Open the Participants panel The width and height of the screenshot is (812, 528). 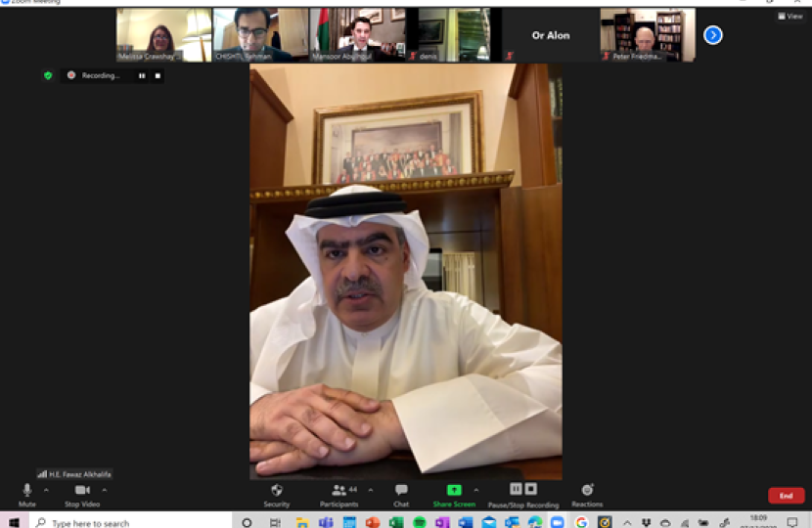339,491
